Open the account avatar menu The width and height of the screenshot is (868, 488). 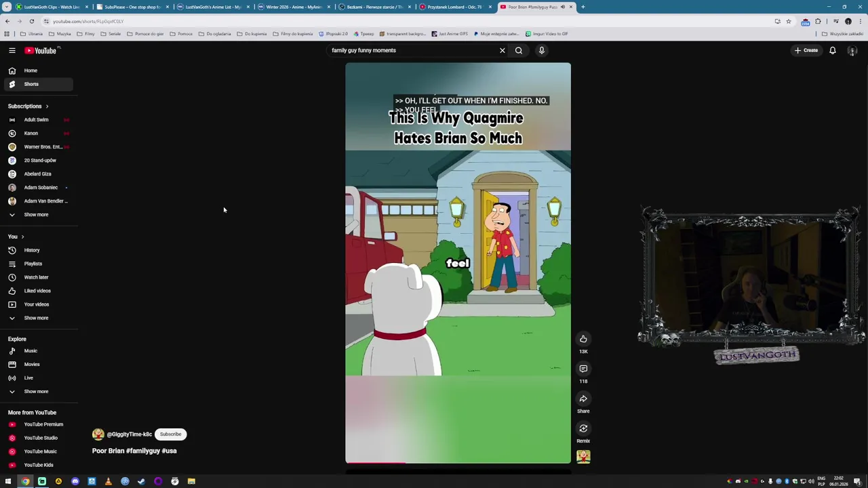pos(852,50)
